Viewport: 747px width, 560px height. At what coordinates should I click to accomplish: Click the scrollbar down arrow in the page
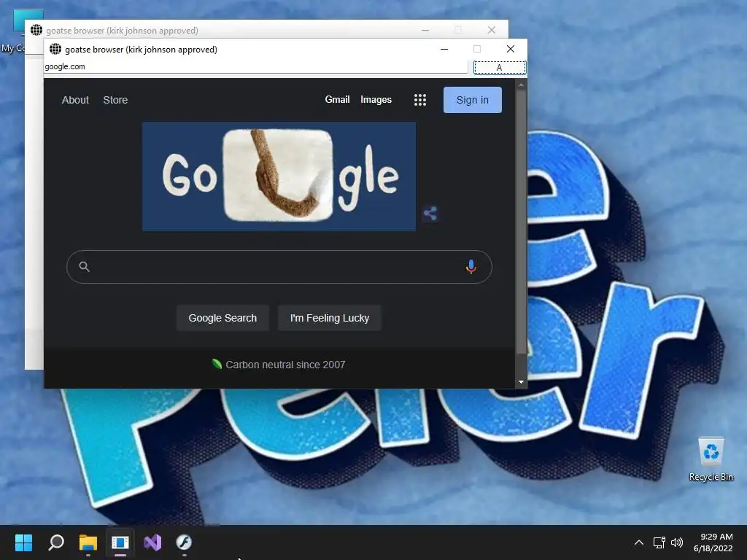click(521, 382)
